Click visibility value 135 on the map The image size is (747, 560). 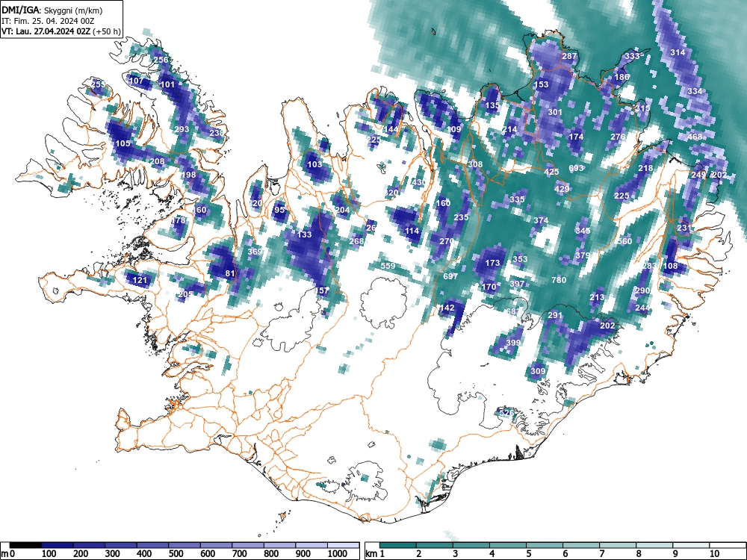(492, 105)
